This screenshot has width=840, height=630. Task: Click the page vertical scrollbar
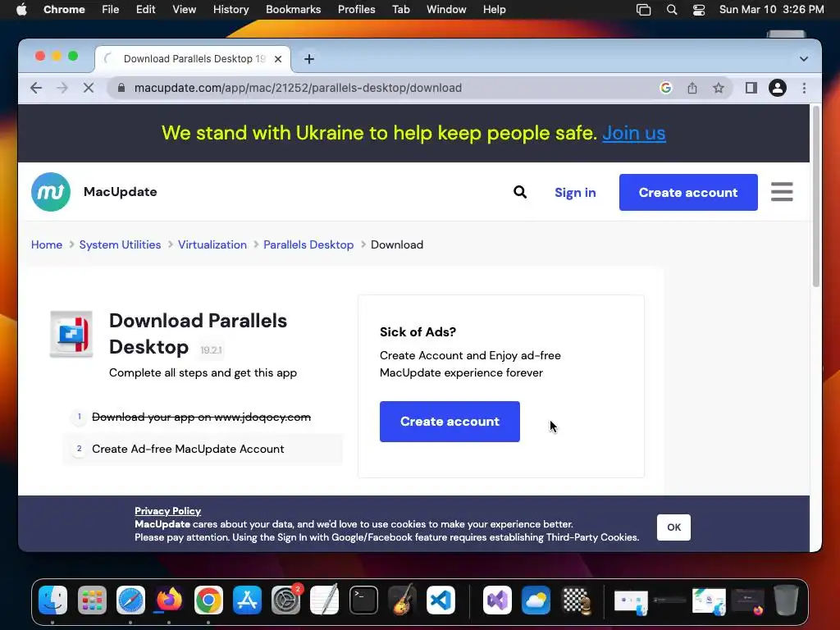click(x=816, y=196)
